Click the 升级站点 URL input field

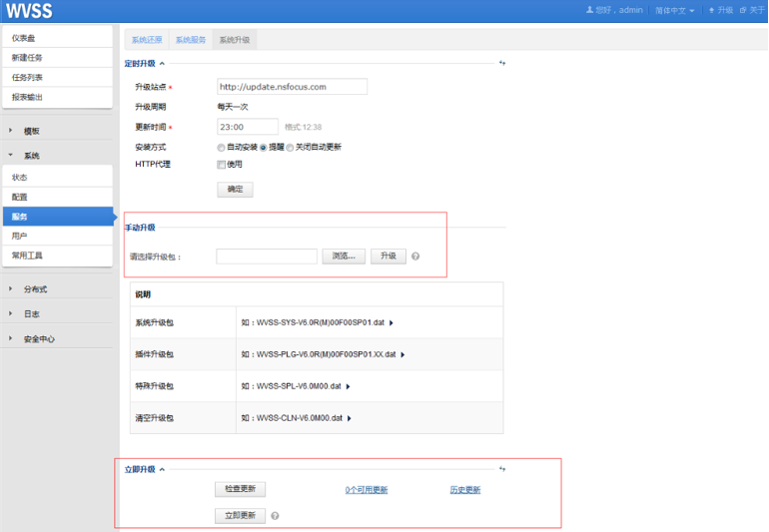point(293,87)
